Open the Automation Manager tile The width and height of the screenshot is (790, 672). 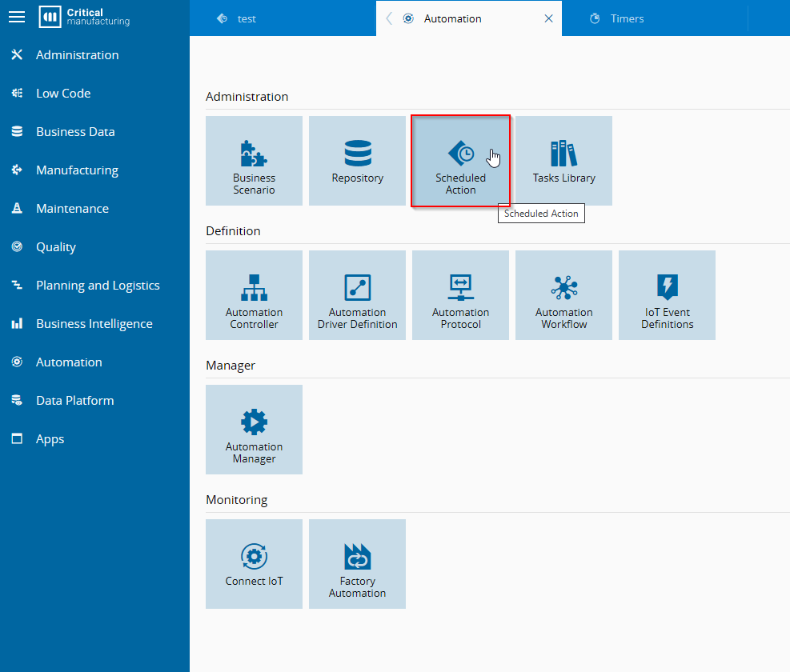[x=254, y=430]
